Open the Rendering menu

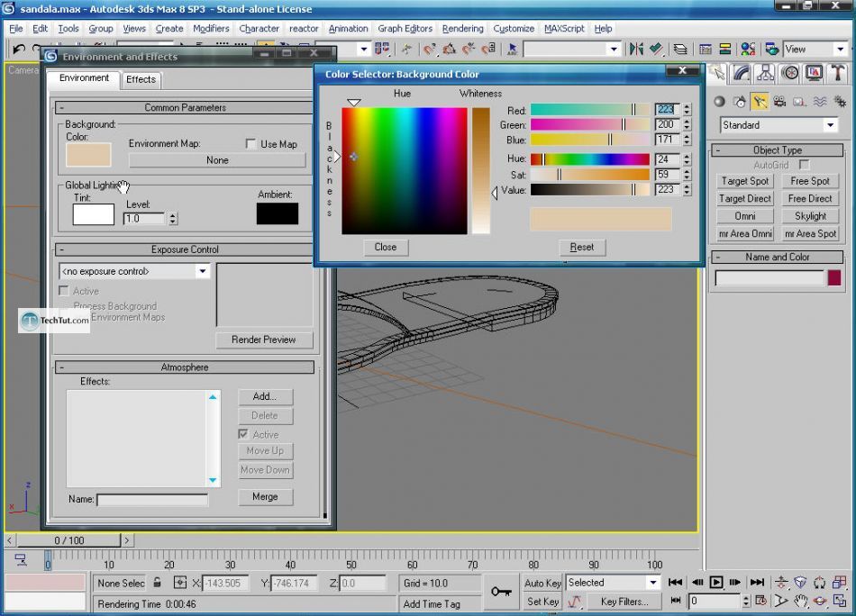click(462, 29)
